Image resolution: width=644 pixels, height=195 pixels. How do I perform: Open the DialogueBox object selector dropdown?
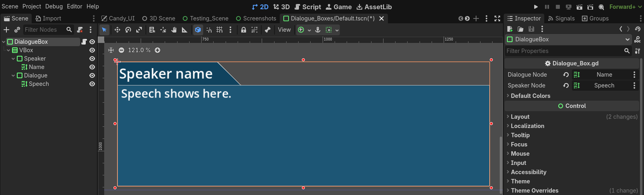pyautogui.click(x=568, y=39)
